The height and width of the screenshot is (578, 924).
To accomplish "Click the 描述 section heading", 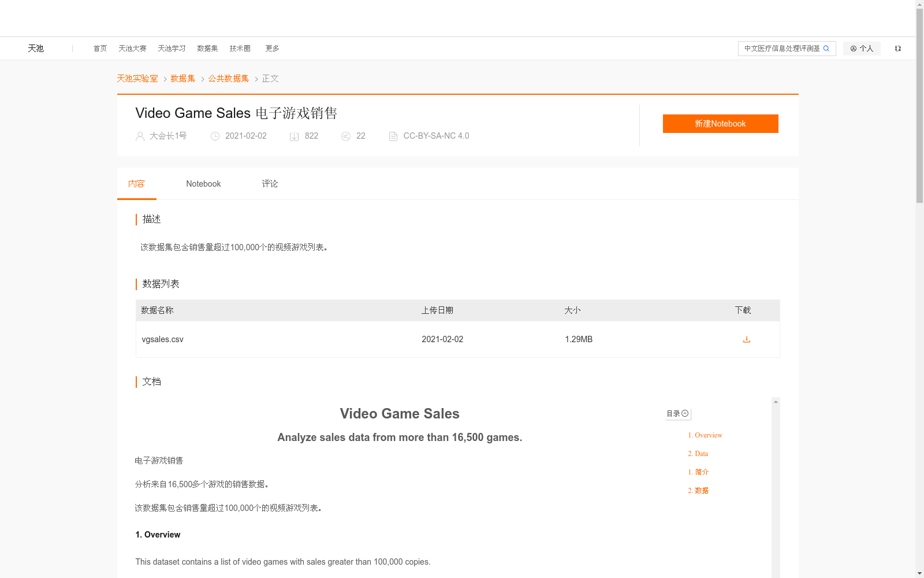I will point(151,219).
